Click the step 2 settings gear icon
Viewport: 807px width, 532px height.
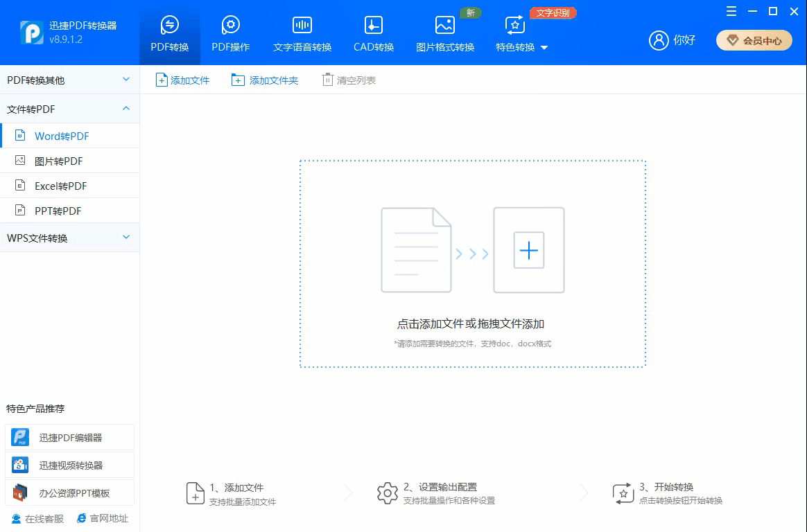tap(388, 493)
